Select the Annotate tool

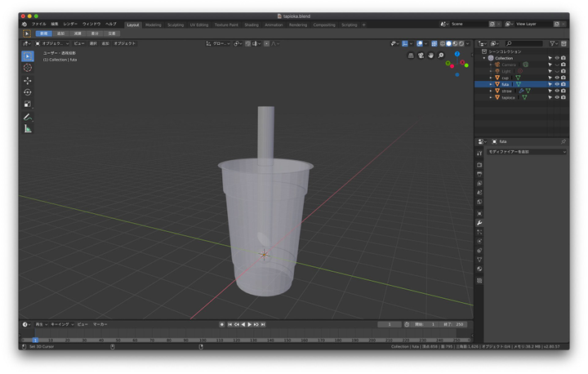coord(28,117)
